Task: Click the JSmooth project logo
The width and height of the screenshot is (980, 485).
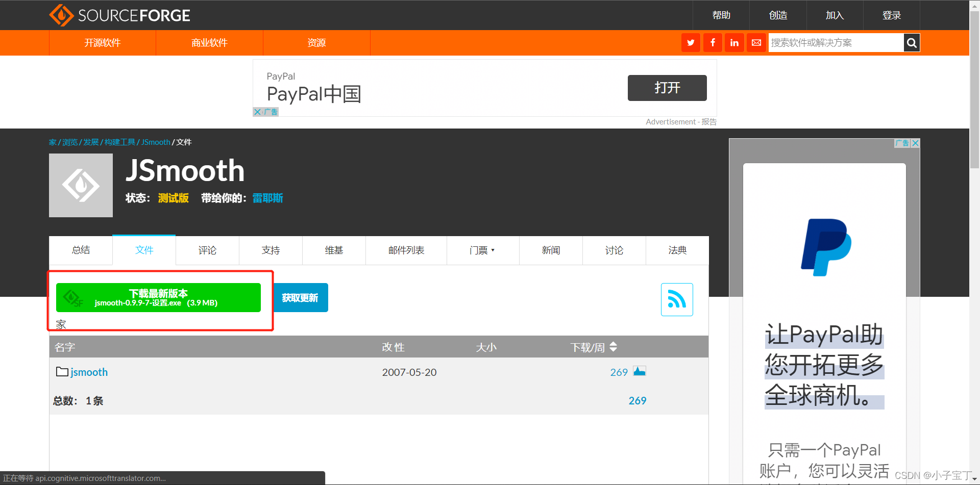Action: click(x=80, y=185)
